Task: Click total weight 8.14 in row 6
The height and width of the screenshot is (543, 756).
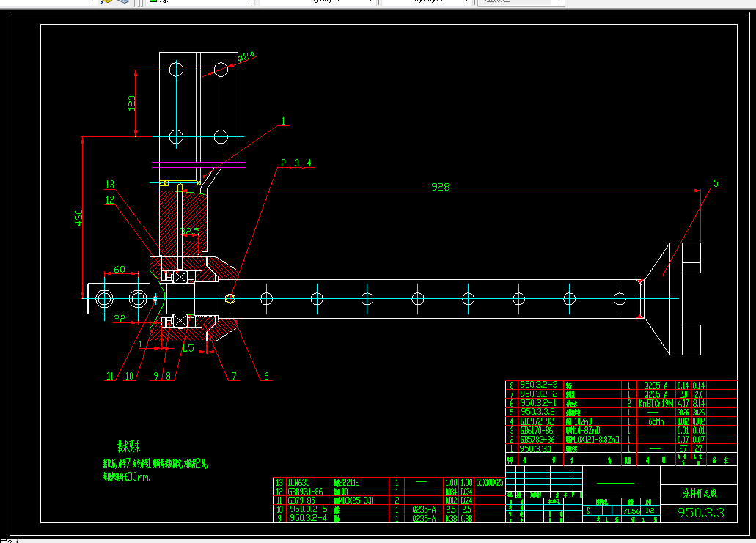Action: tap(699, 403)
